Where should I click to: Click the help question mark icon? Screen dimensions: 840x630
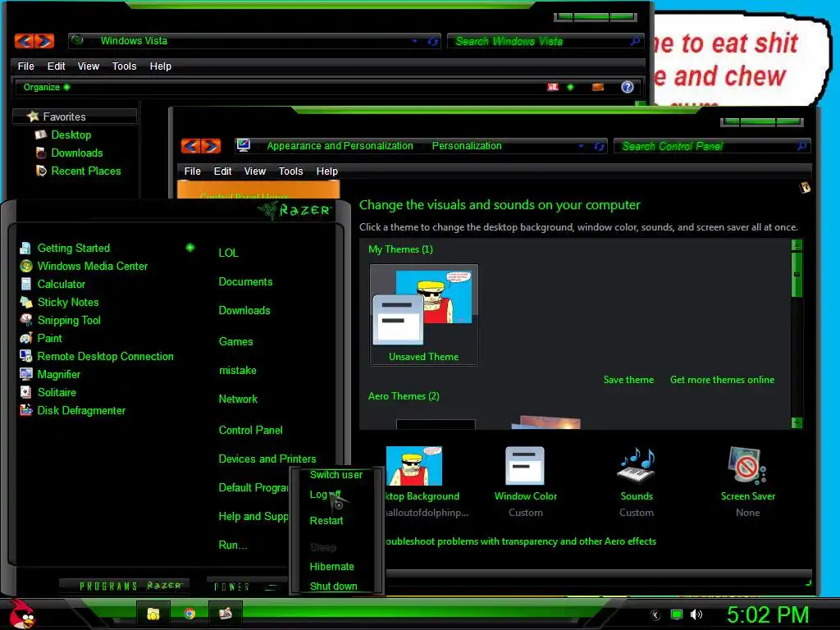pos(628,87)
